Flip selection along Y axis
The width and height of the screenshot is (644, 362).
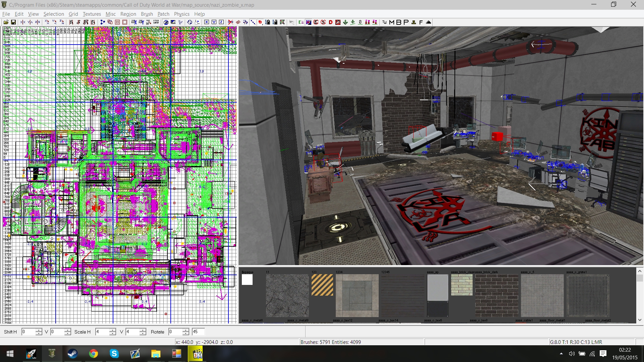30,22
